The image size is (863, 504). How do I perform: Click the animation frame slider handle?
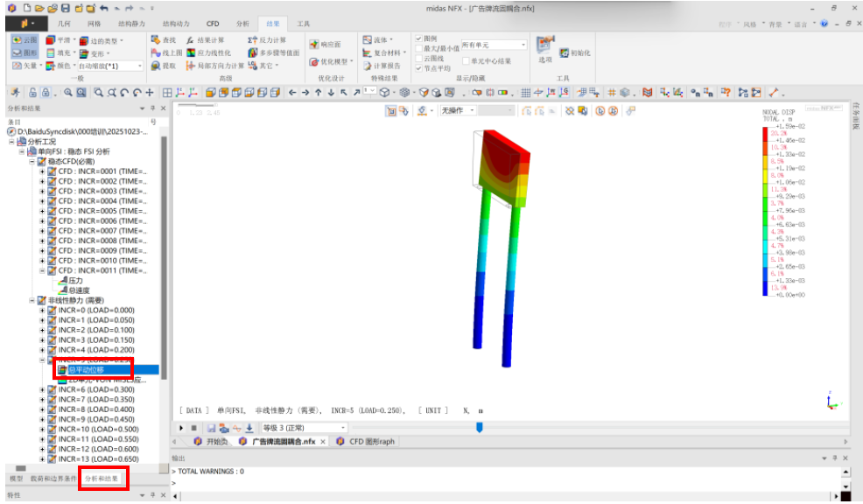coord(479,427)
